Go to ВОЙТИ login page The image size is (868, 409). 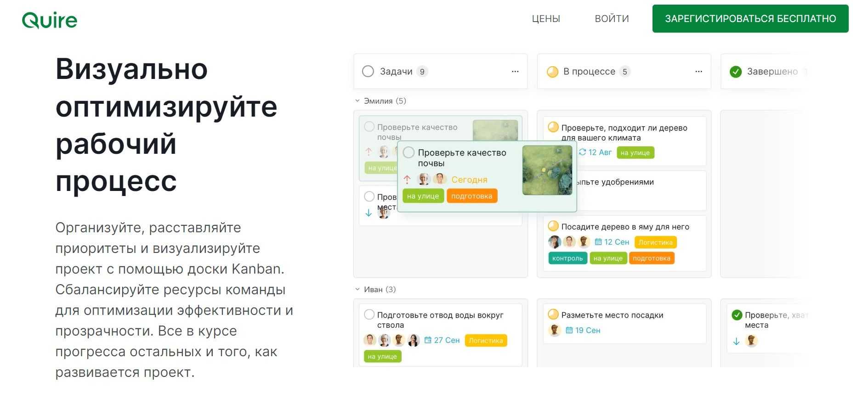point(612,19)
